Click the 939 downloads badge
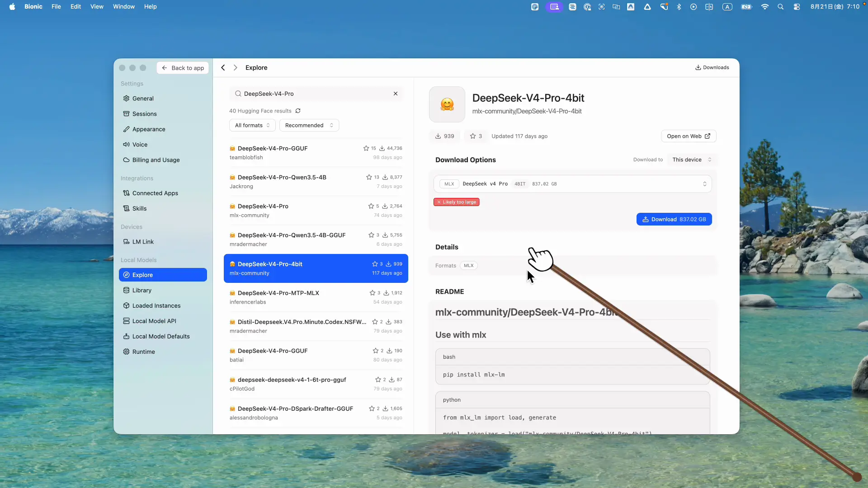Screen dimensions: 868x488 (x=444, y=136)
